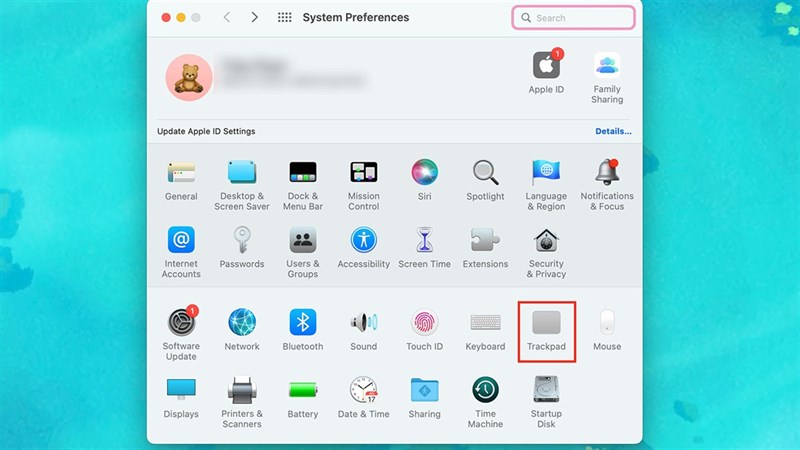
Task: Click Update Apple ID Settings text
Action: (206, 131)
